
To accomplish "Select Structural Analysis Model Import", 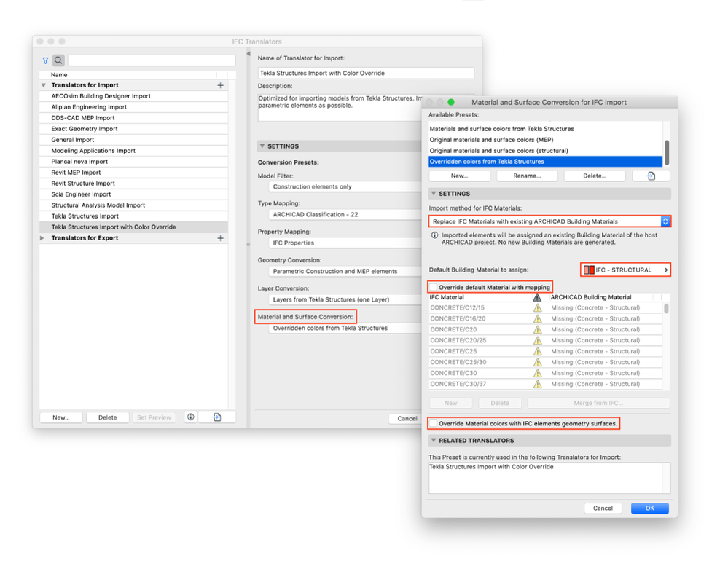I will pos(133,205).
